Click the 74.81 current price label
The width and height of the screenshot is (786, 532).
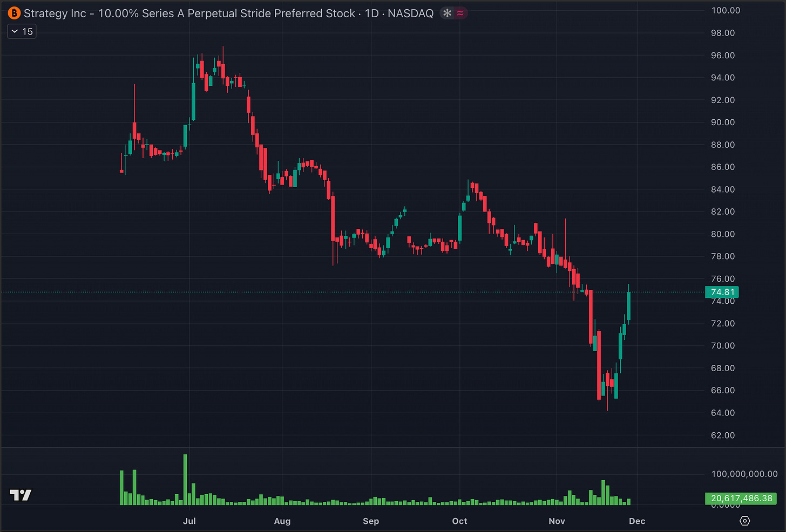pyautogui.click(x=722, y=292)
